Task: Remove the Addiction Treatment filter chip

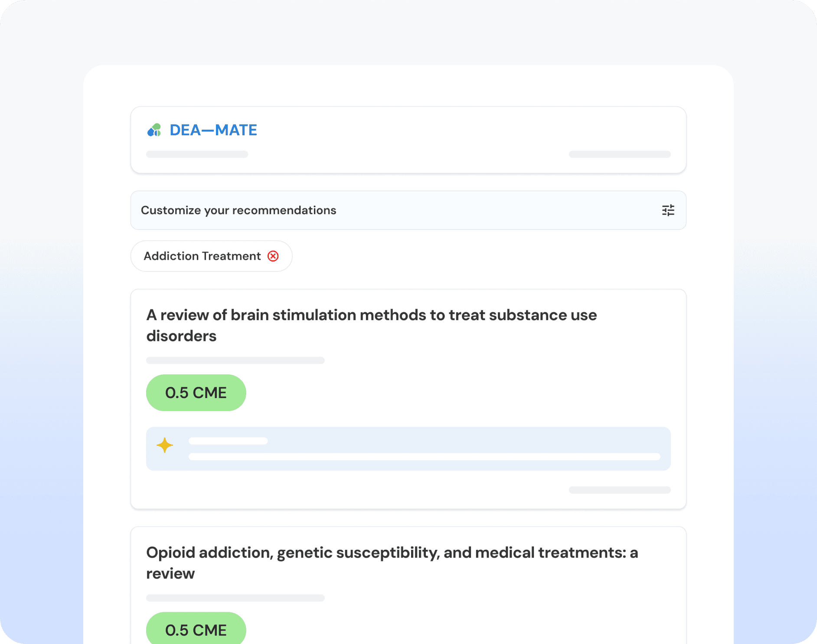Action: pos(273,256)
